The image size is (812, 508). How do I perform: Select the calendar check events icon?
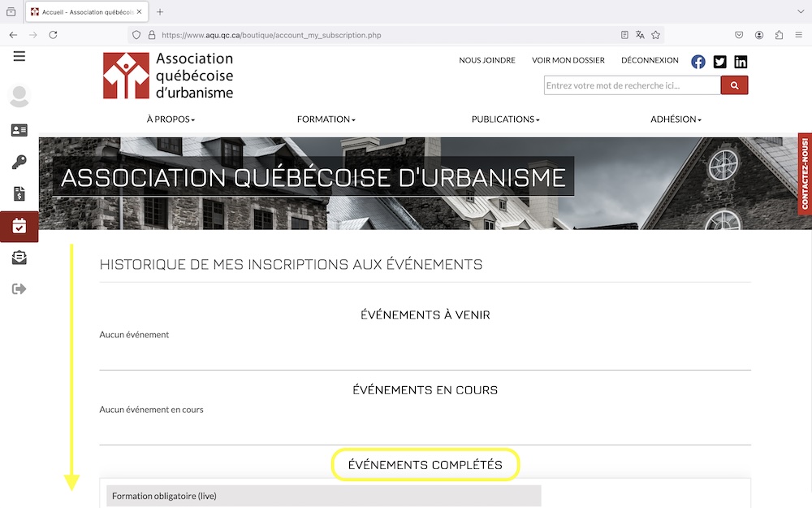click(19, 226)
